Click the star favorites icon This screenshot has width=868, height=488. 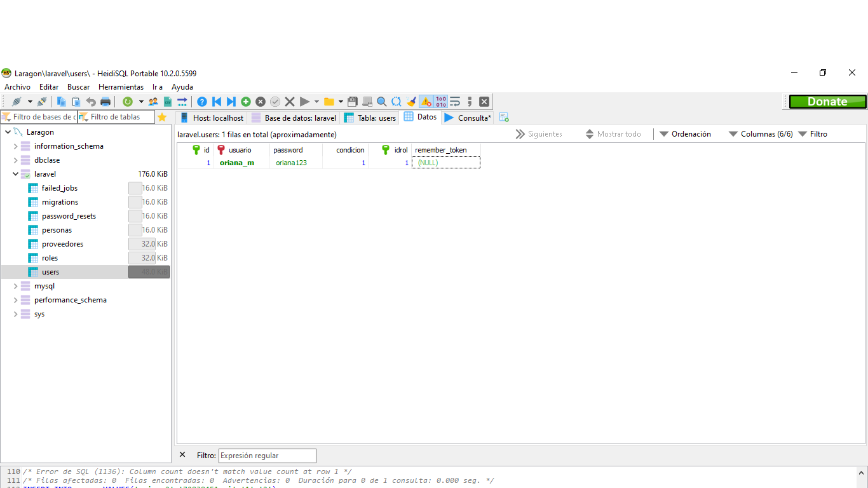click(x=162, y=117)
